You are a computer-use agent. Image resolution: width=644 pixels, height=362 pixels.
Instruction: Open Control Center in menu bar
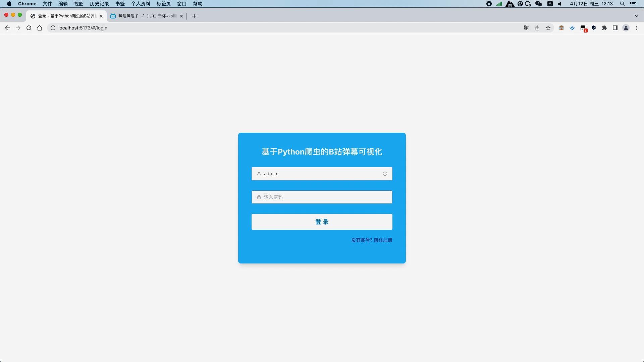click(x=634, y=4)
